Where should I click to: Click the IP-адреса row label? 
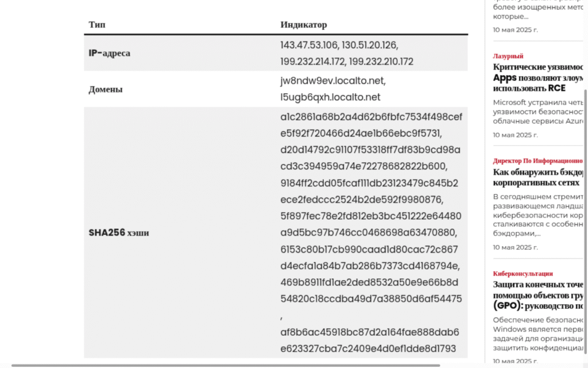[x=109, y=53]
